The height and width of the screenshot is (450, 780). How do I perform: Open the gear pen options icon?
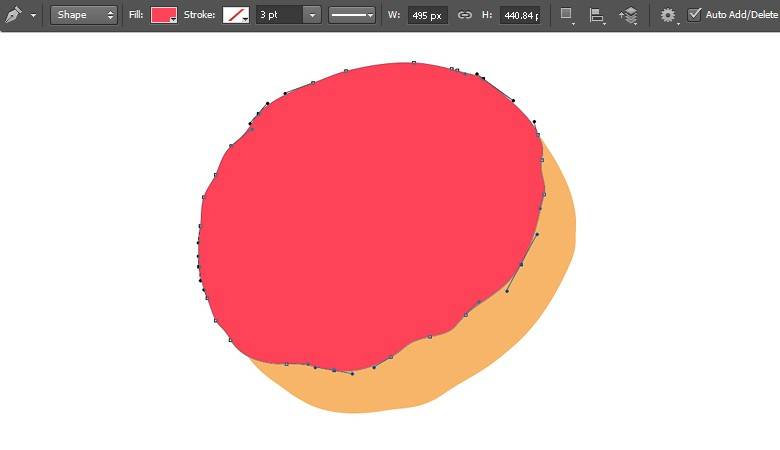pos(668,15)
